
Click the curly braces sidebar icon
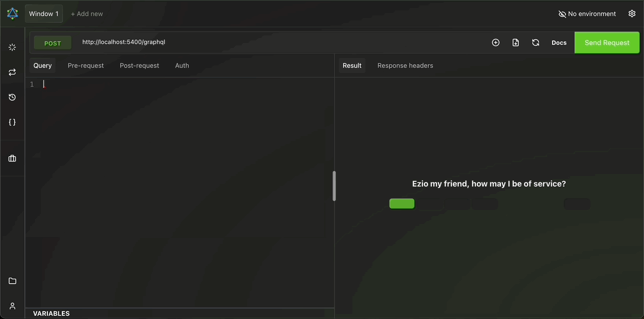tap(12, 122)
